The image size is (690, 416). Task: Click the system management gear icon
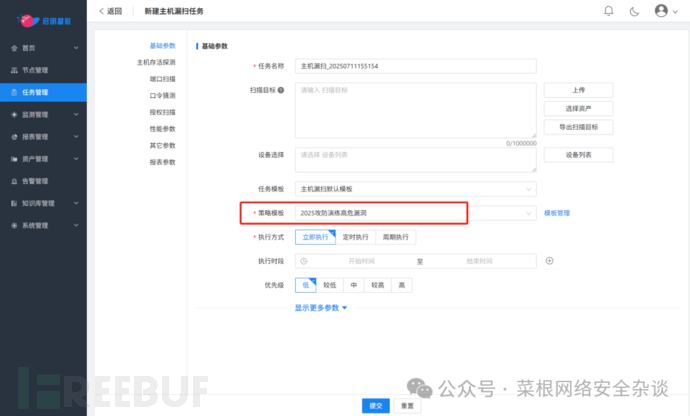click(14, 226)
